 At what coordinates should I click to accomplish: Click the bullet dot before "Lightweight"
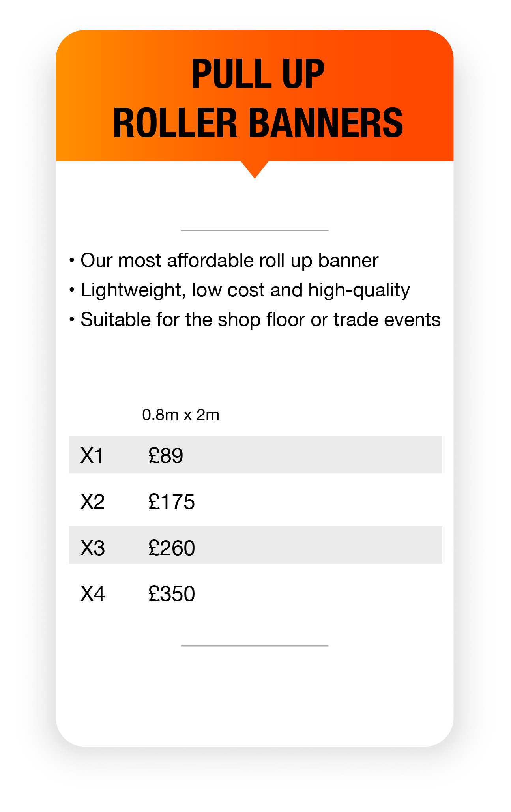tap(72, 290)
